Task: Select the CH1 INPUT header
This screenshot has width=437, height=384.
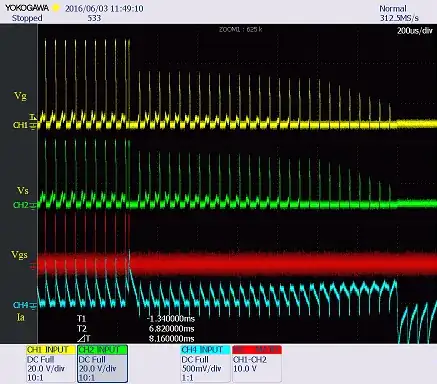Action: coord(51,350)
